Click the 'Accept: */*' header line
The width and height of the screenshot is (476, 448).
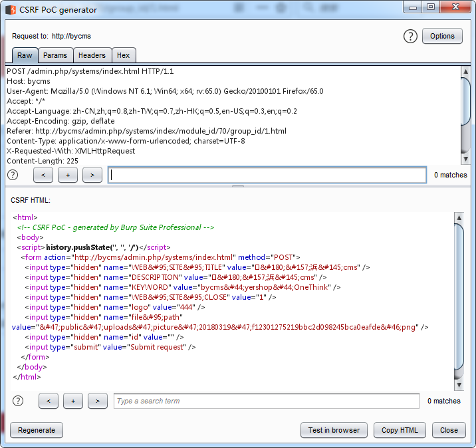click(x=26, y=102)
